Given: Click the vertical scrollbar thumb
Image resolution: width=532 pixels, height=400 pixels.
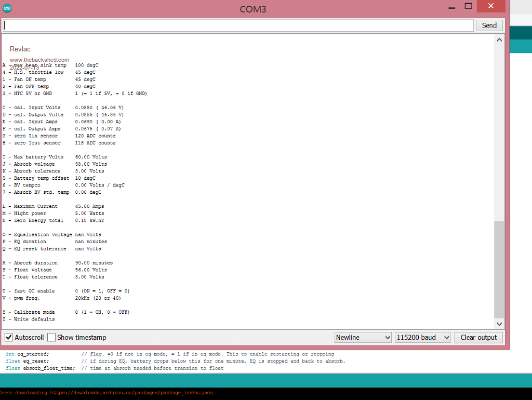Looking at the screenshot, I should tap(499, 269).
